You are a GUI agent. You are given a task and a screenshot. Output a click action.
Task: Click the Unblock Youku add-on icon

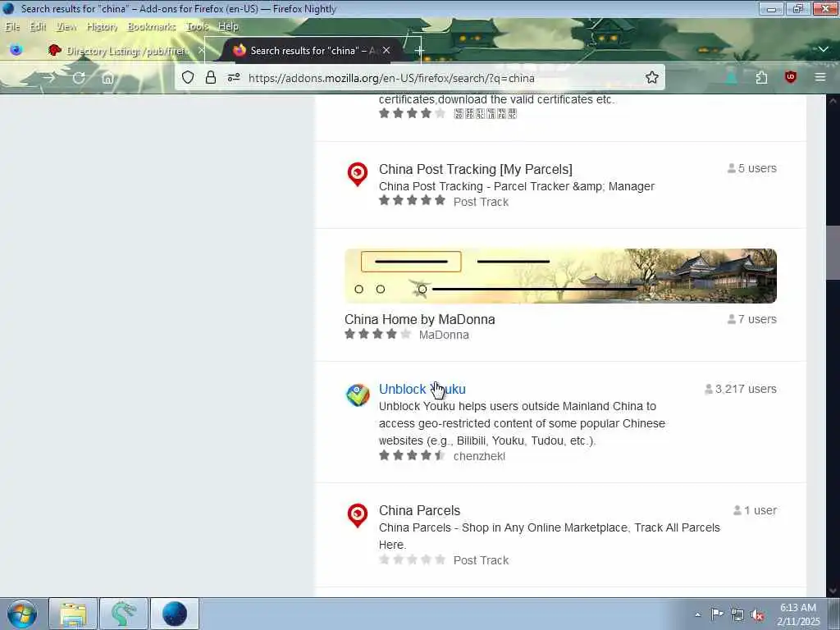tap(358, 395)
